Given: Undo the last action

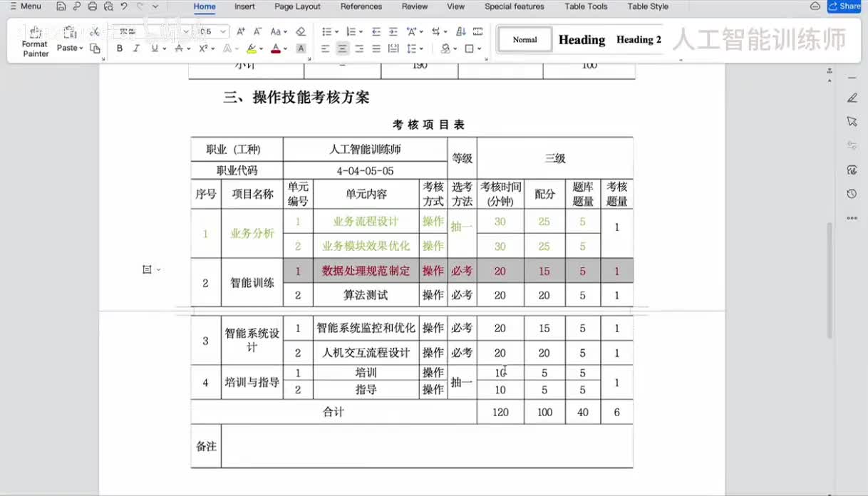Looking at the screenshot, I should (x=124, y=6).
